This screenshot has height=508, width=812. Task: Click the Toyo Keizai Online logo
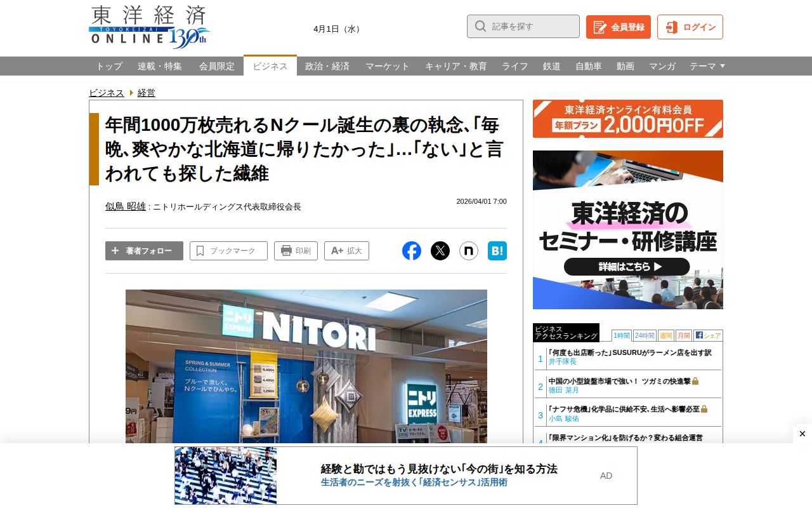(150, 27)
